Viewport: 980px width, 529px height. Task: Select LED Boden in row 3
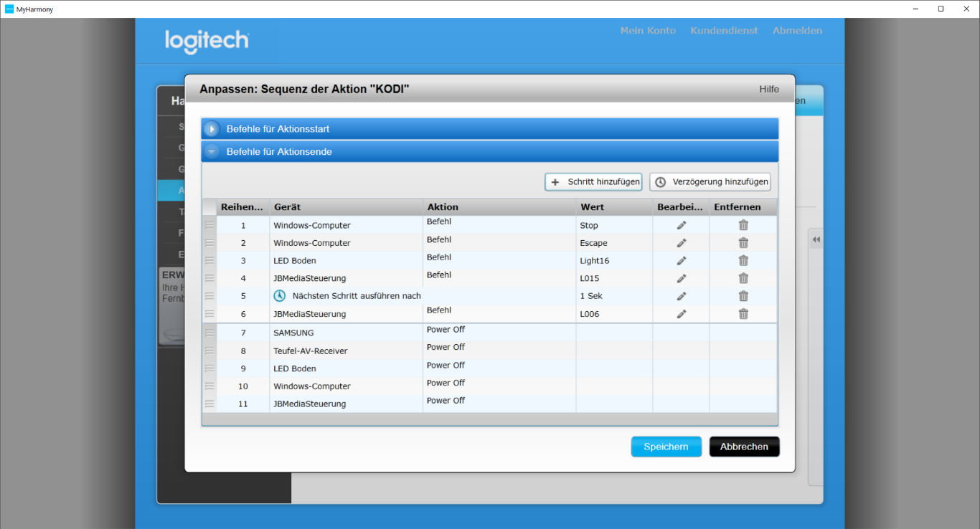(347, 261)
